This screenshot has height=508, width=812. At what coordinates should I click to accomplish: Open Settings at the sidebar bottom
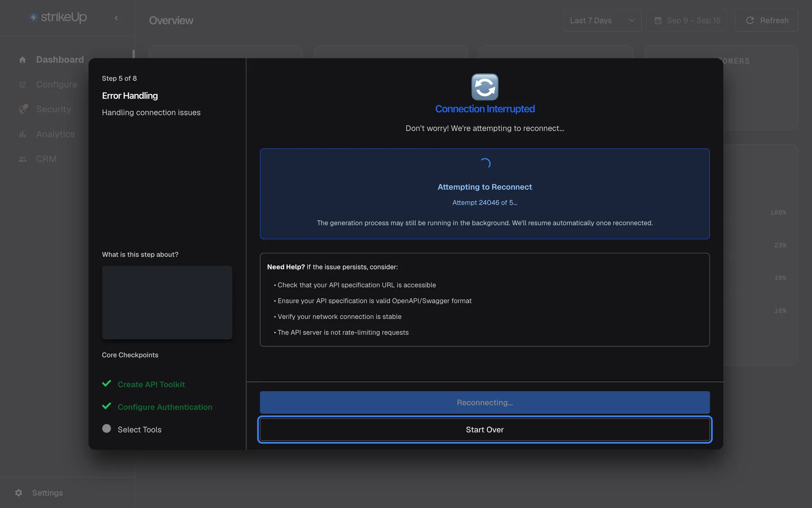tap(47, 493)
